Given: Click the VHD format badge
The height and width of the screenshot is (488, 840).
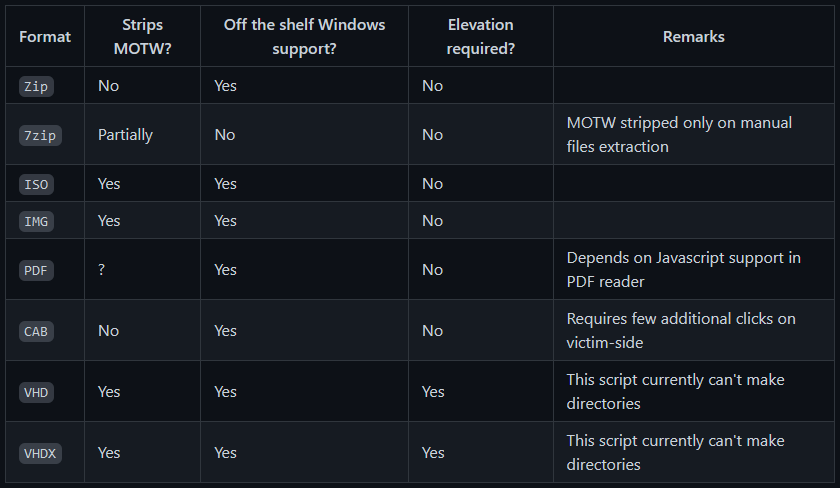Looking at the screenshot, I should pyautogui.click(x=36, y=392).
